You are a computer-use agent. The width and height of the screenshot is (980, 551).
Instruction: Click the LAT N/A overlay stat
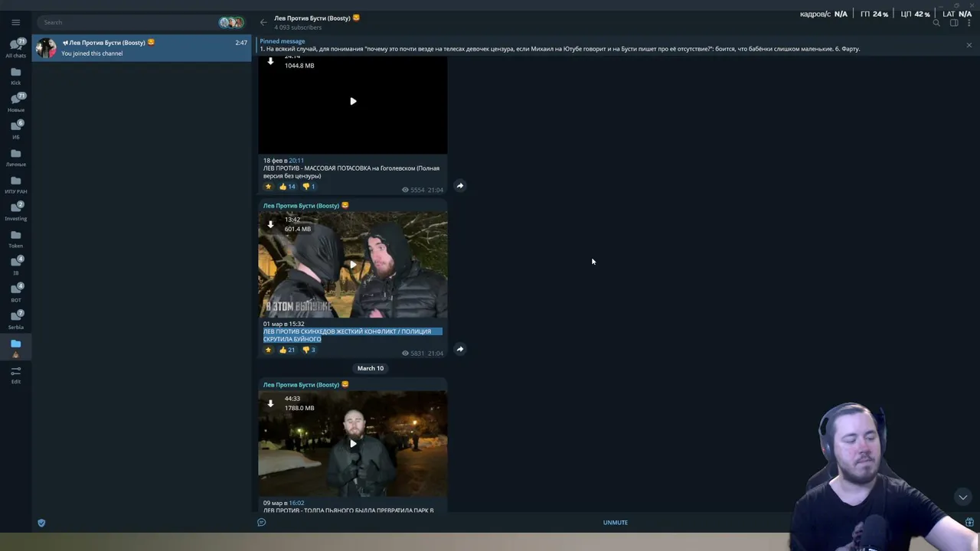[957, 14]
